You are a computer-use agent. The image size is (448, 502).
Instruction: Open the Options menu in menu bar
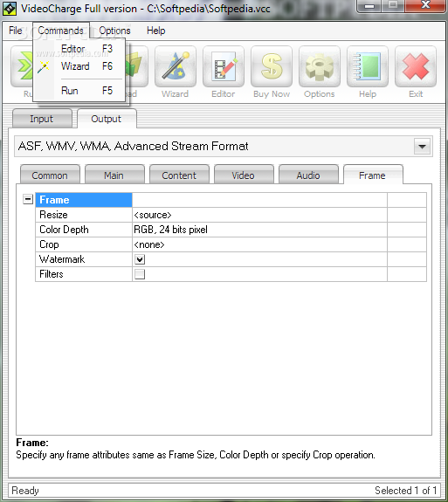(x=114, y=31)
